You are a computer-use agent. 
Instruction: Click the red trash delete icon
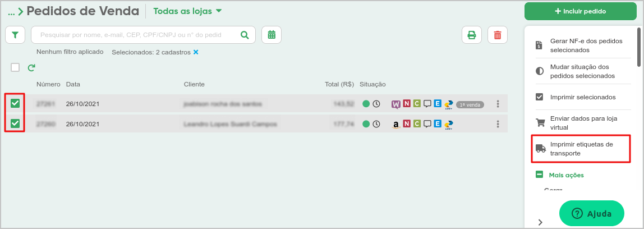[x=498, y=35]
